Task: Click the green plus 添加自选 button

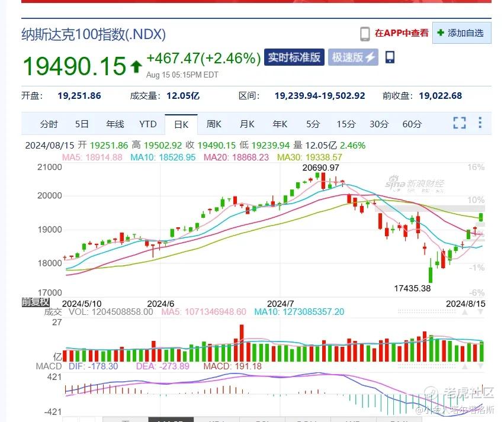Action: click(461, 33)
